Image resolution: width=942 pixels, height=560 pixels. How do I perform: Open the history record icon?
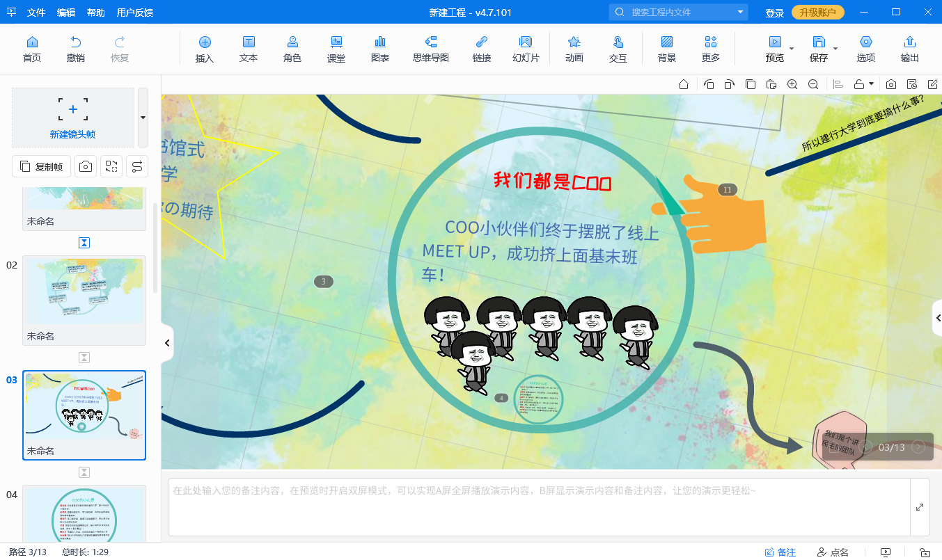(912, 84)
